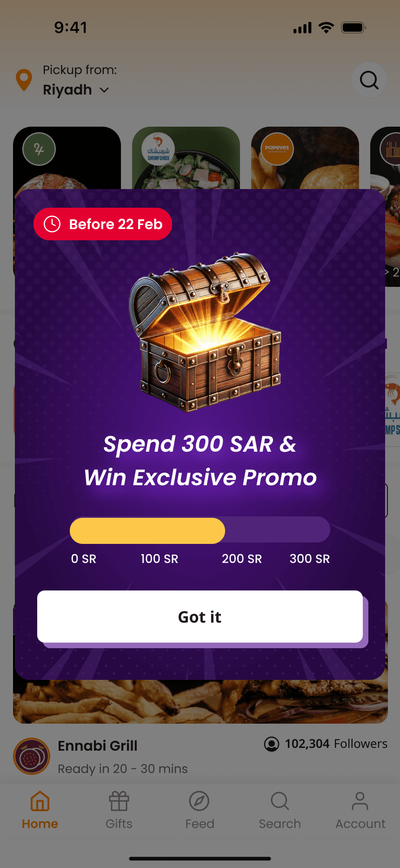Tap the followers profile icon
This screenshot has width=400, height=868.
[x=272, y=744]
